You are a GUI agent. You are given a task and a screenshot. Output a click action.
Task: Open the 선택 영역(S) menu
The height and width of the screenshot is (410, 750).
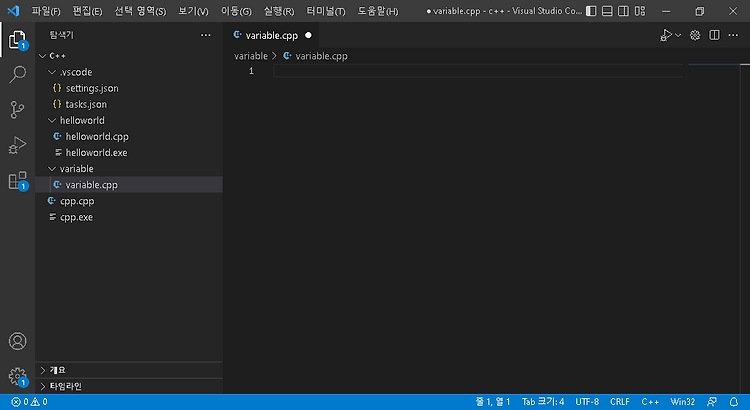click(x=140, y=11)
